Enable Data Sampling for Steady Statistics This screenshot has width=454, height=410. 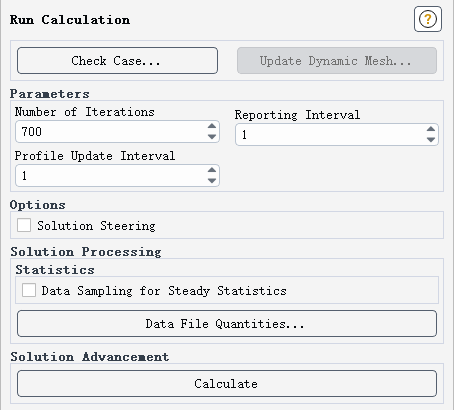(x=29, y=290)
